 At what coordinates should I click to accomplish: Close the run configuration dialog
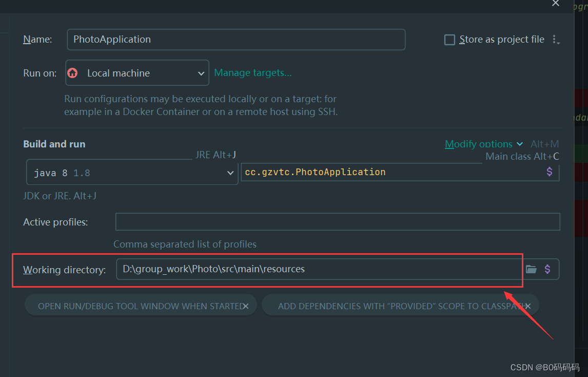click(x=556, y=4)
